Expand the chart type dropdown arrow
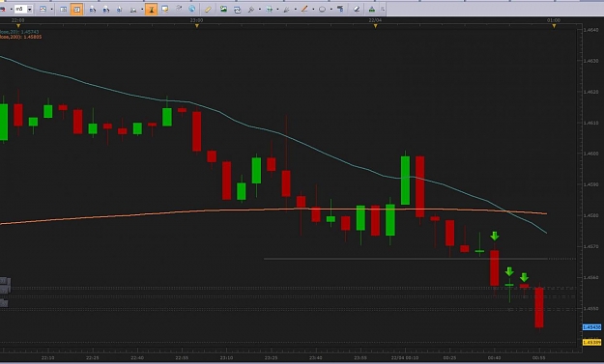 [x=51, y=9]
